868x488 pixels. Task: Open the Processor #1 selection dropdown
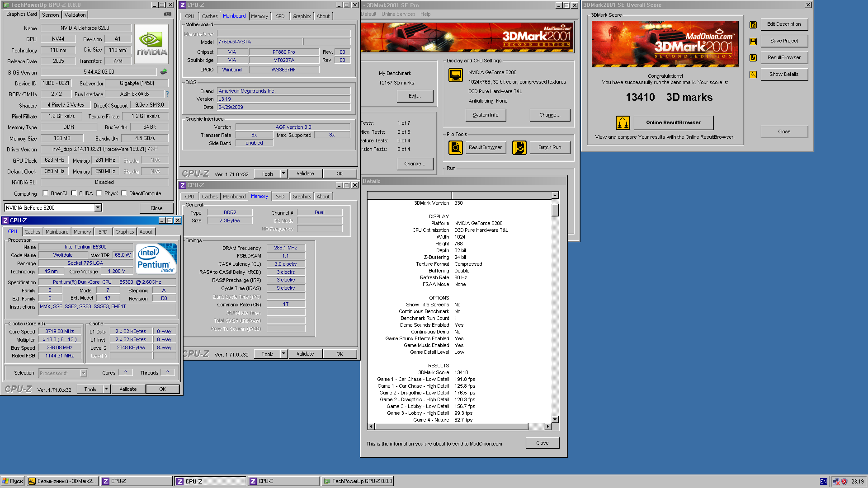[83, 373]
